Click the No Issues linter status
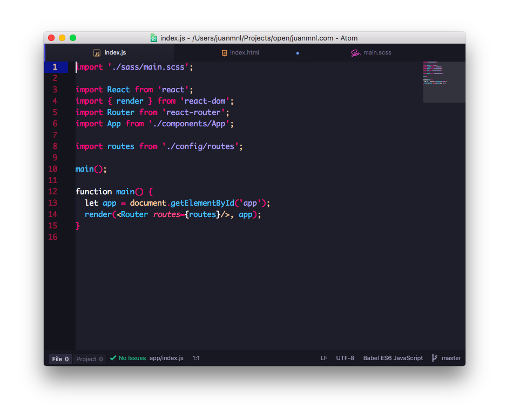This screenshot has height=420, width=513. pos(132,358)
